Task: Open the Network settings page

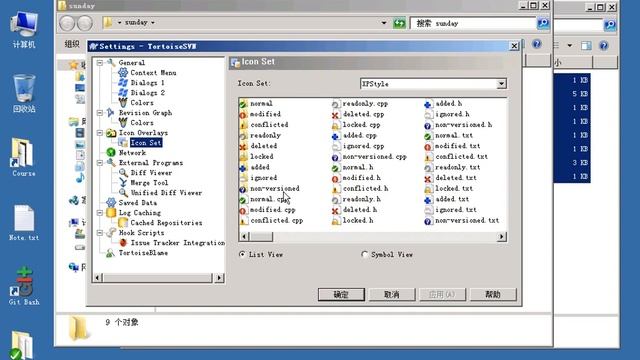Action: (x=132, y=153)
